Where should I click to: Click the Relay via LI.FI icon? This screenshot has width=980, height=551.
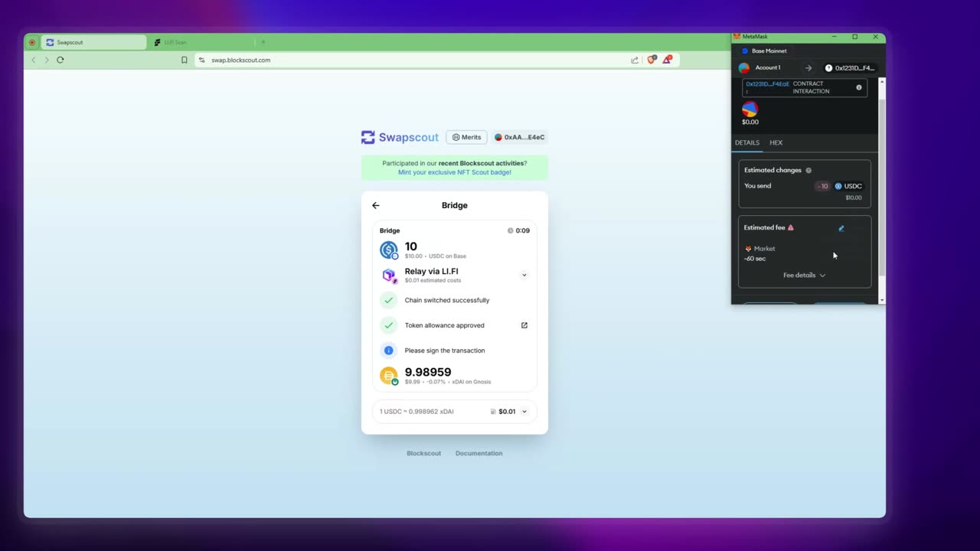tap(389, 275)
